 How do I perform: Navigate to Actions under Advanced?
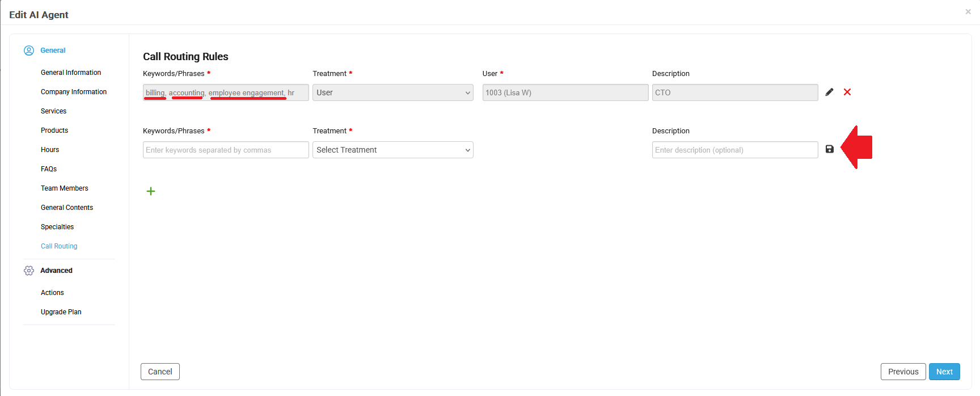click(52, 293)
